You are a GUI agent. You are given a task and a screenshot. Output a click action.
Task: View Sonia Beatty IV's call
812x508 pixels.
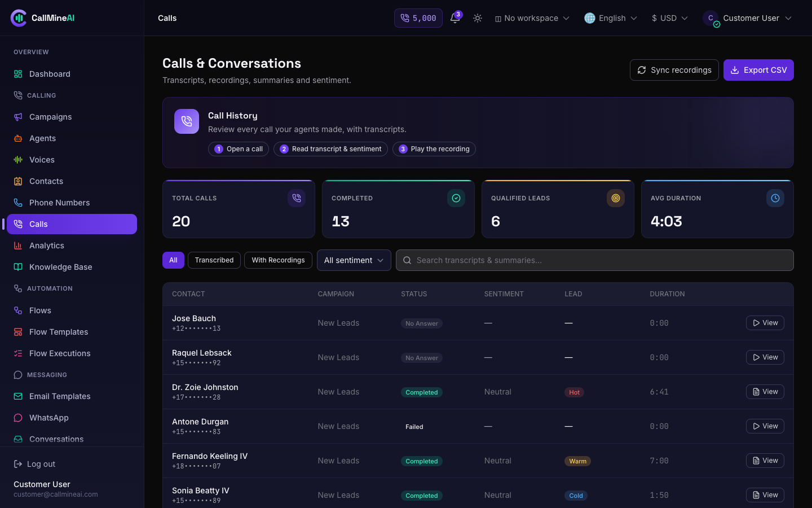pos(765,495)
